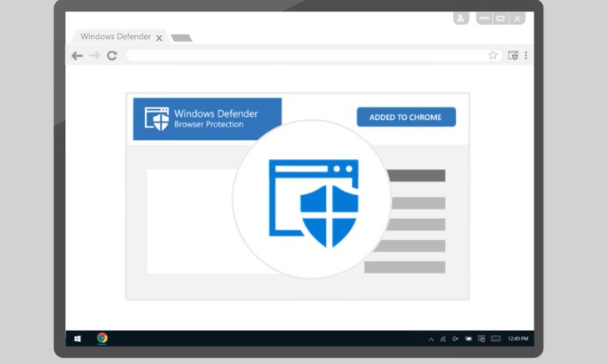Screen dimensions: 607x364
Task: Open a new tab with the blank tab button
Action: coord(181,37)
